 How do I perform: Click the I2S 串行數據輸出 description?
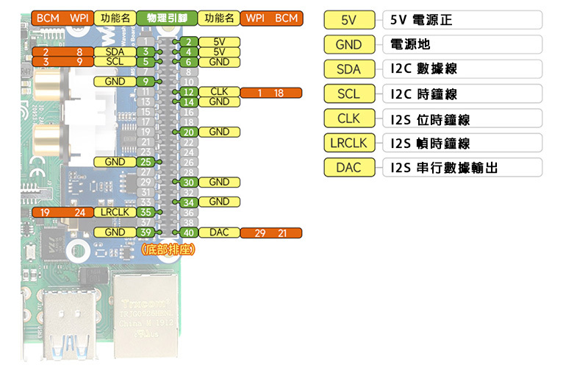pyautogui.click(x=462, y=168)
